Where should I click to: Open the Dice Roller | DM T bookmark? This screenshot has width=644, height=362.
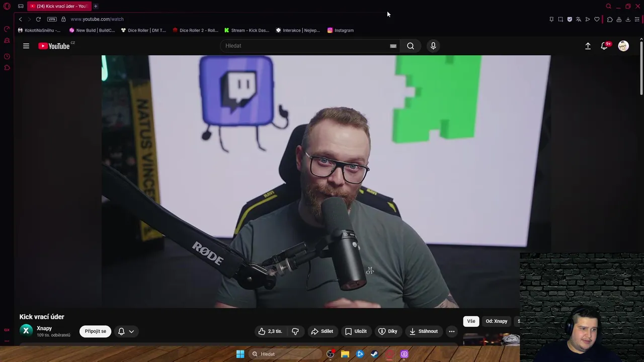[143, 30]
